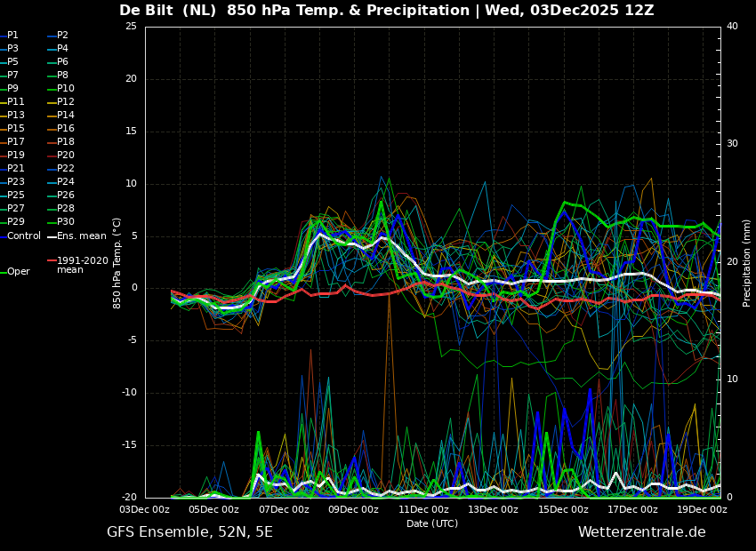Click the P24 legend label

pyautogui.click(x=65, y=182)
